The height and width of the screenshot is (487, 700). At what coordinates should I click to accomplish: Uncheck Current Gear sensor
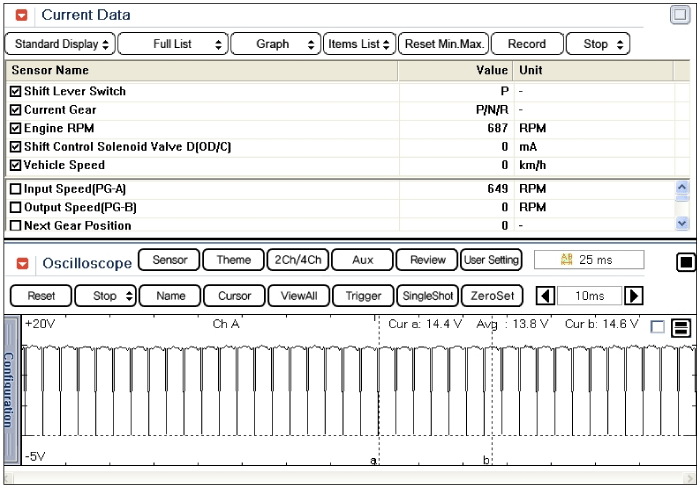[x=15, y=110]
